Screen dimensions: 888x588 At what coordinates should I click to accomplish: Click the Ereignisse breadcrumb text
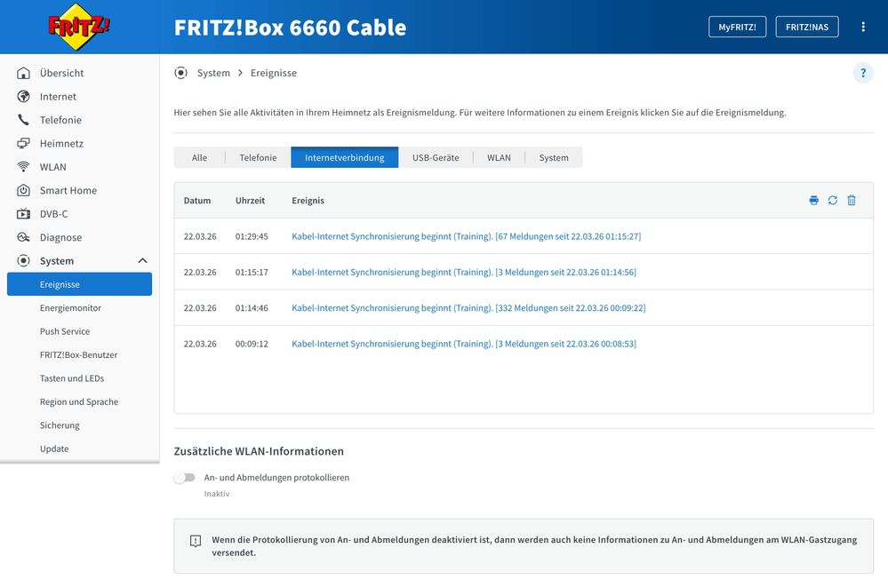tap(274, 73)
